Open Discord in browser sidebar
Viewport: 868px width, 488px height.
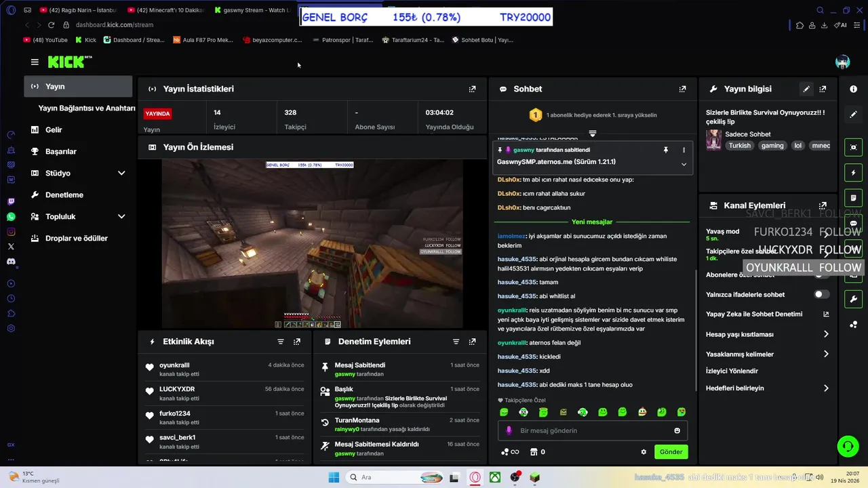(11, 261)
